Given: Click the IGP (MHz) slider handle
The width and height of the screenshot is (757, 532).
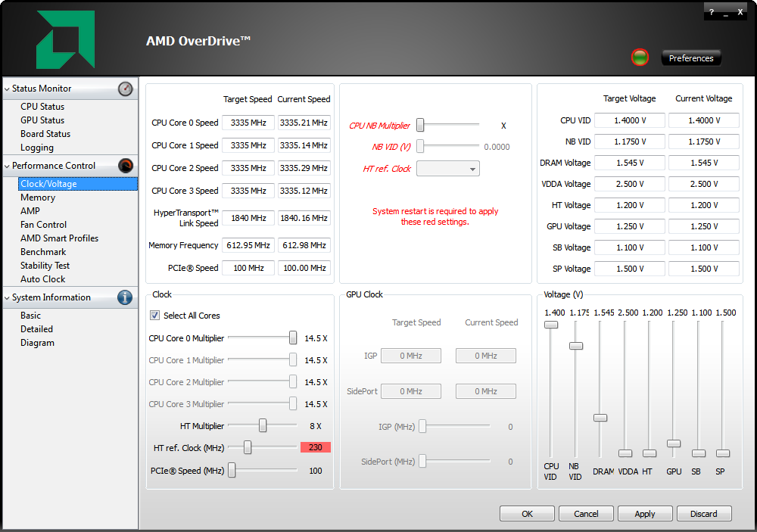Looking at the screenshot, I should [x=422, y=426].
